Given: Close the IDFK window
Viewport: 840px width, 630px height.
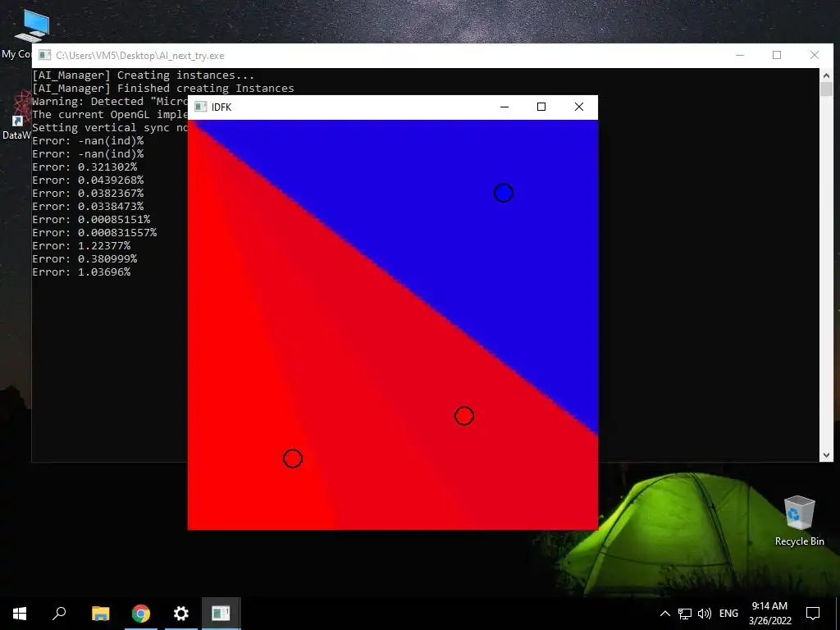Looking at the screenshot, I should click(578, 107).
